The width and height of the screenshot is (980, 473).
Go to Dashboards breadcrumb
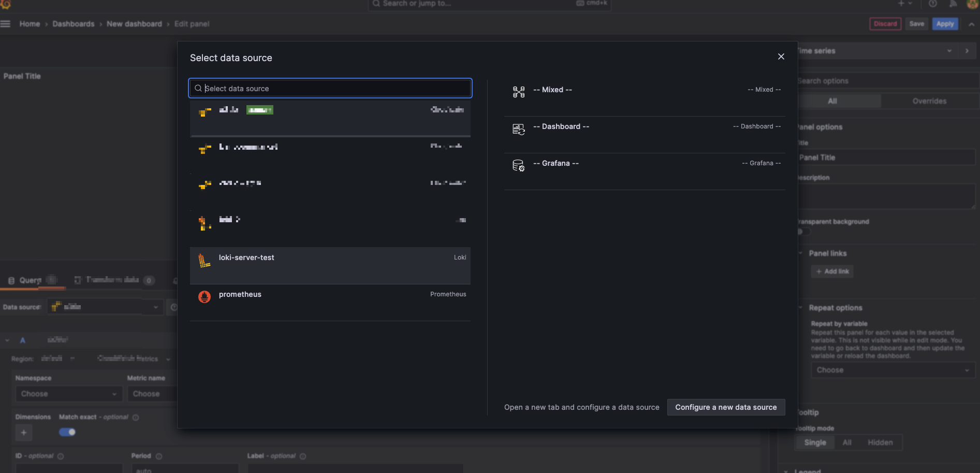point(74,24)
